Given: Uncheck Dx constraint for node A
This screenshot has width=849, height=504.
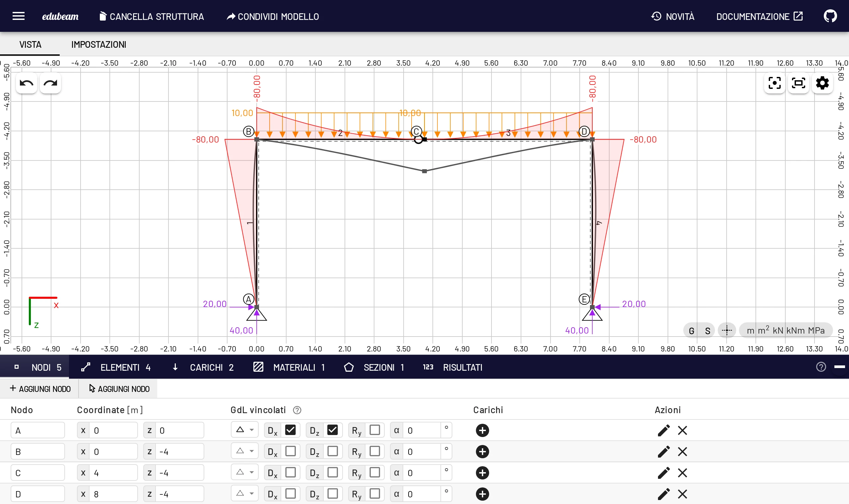Looking at the screenshot, I should 291,430.
